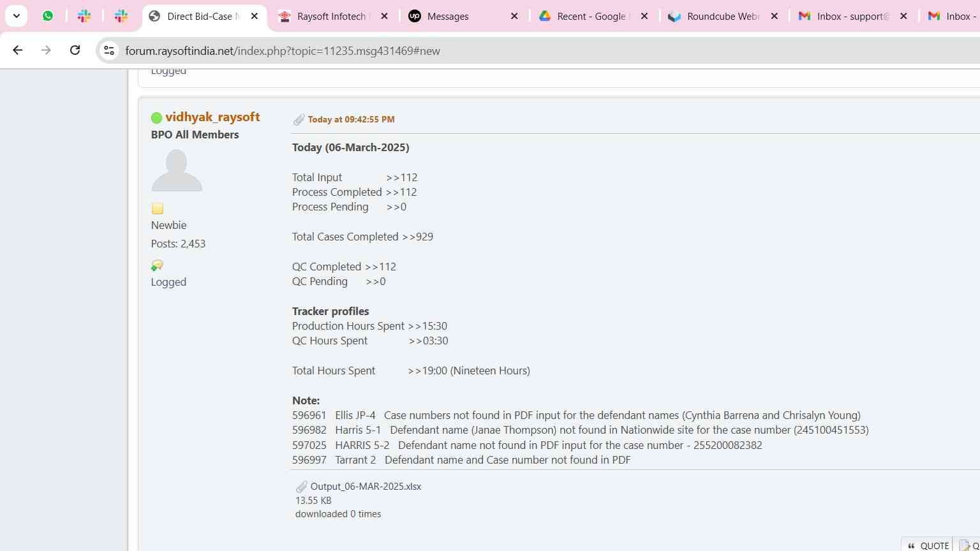The width and height of the screenshot is (980, 551).
Task: Switch to the Inbox - support Gmail tab
Action: click(x=852, y=17)
